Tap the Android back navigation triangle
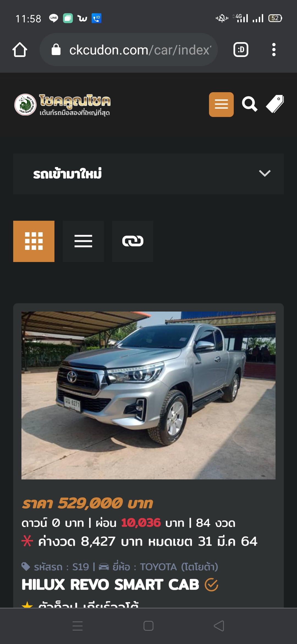 click(219, 626)
